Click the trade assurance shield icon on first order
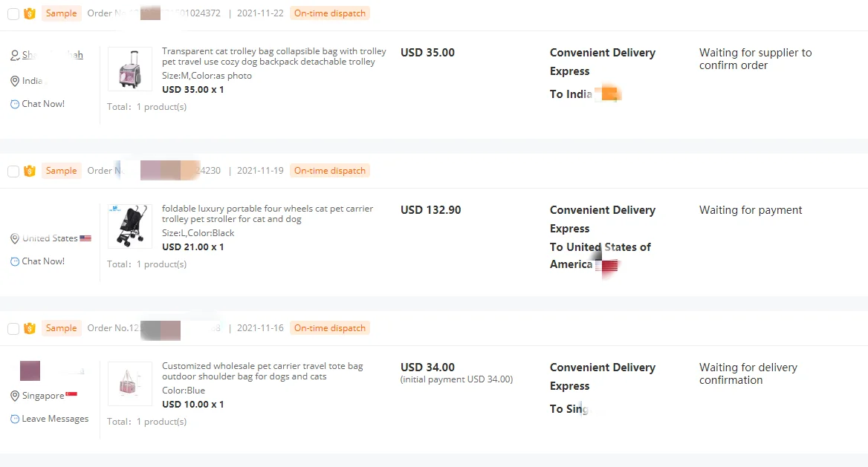 30,14
